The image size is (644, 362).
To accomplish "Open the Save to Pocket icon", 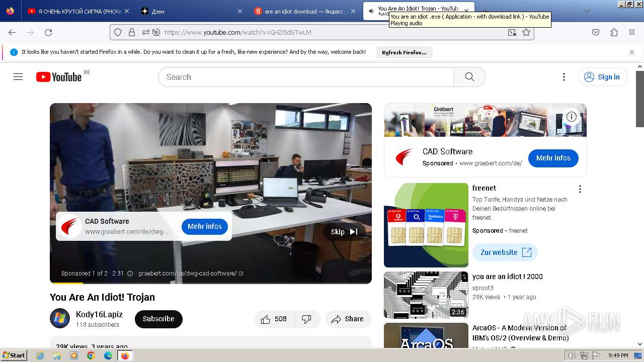I will point(596,32).
